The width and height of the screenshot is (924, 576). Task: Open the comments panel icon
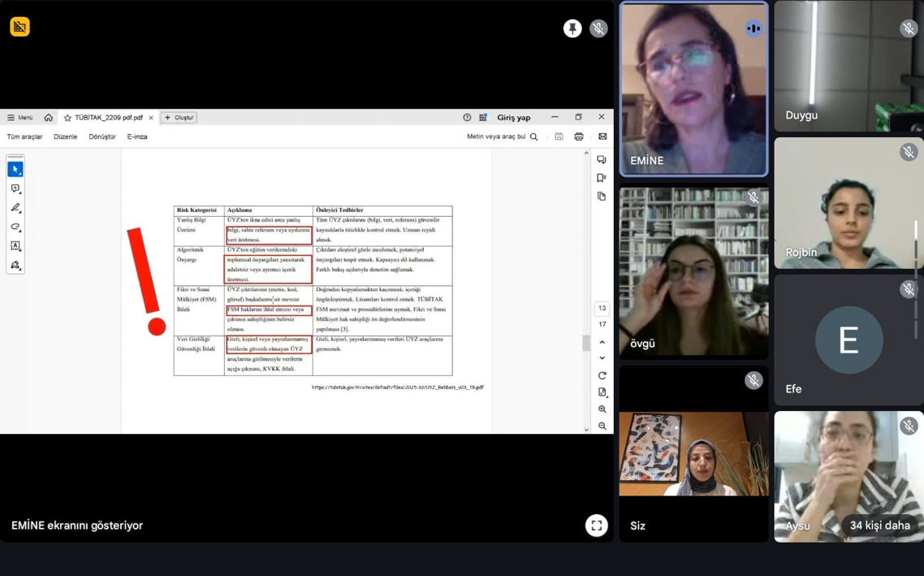coord(602,160)
